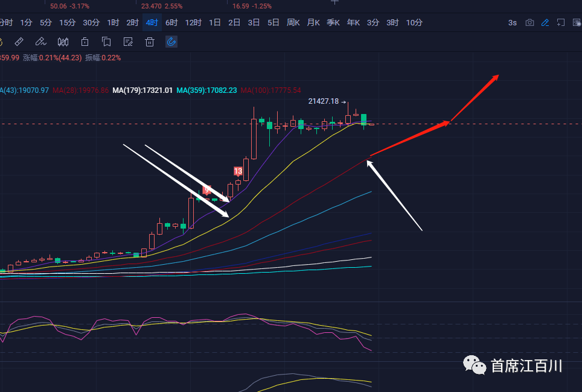Switch to the 15分 timeframe
This screenshot has width=582, height=392.
(x=67, y=23)
